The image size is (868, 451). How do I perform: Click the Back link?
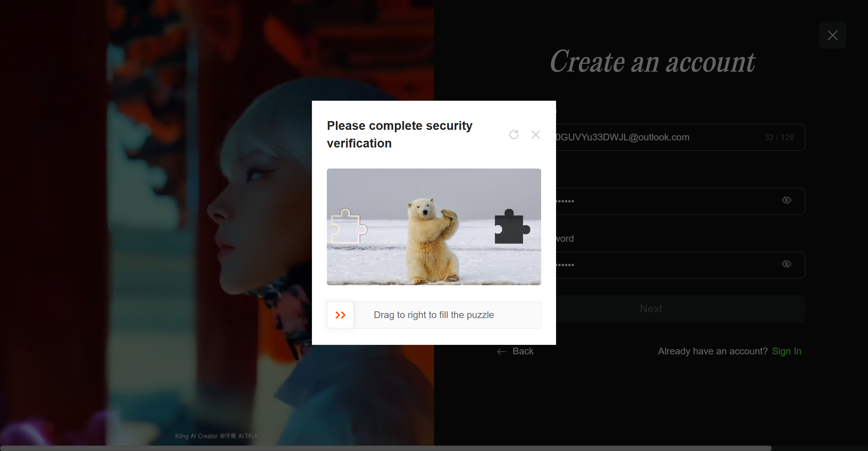point(523,351)
